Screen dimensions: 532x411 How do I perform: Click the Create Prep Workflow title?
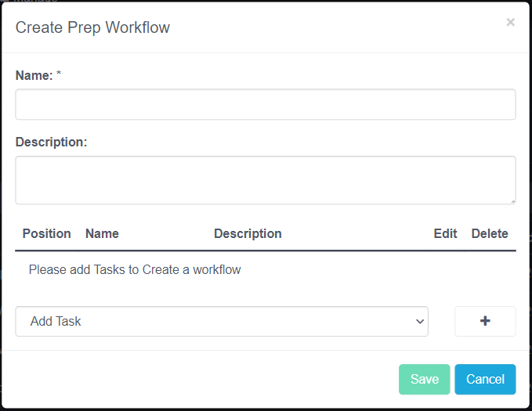tap(92, 27)
